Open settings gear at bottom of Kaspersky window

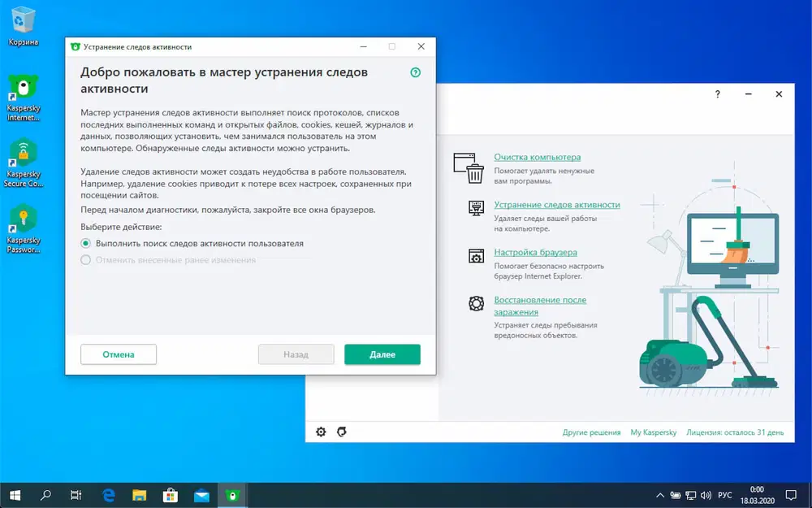[x=321, y=432]
